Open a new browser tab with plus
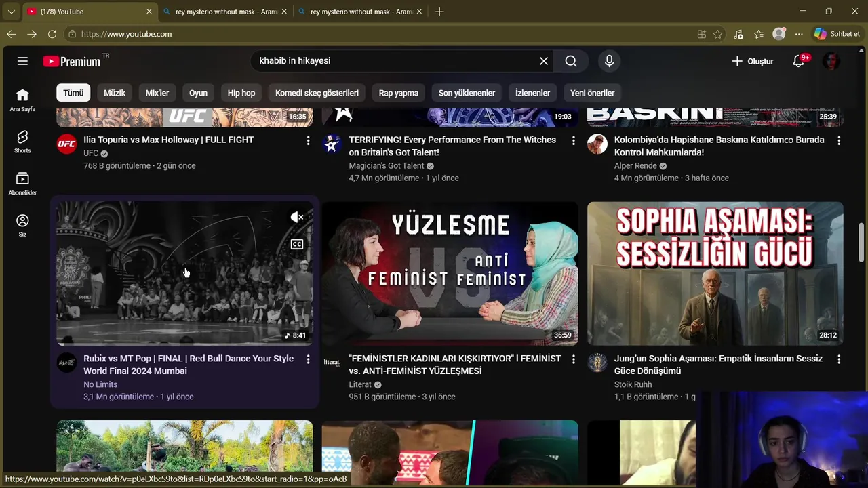Screen dimensions: 868x488 pos(439,12)
